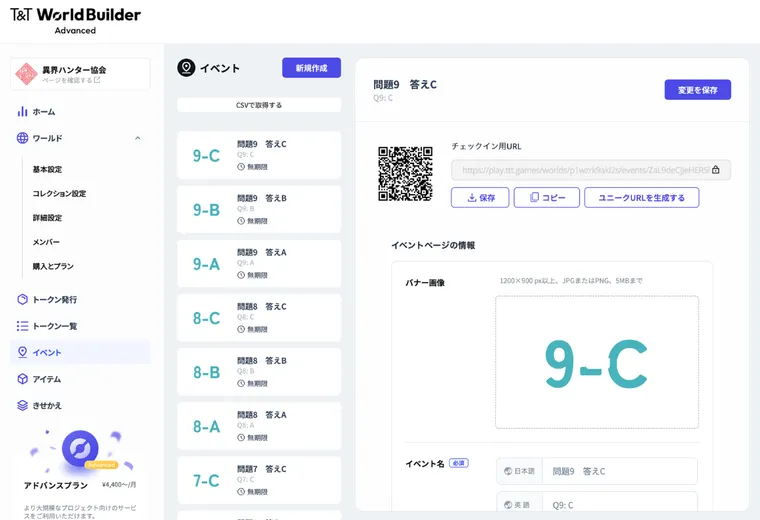Open 詳細設定 submenu item
760x520 pixels.
[48, 218]
